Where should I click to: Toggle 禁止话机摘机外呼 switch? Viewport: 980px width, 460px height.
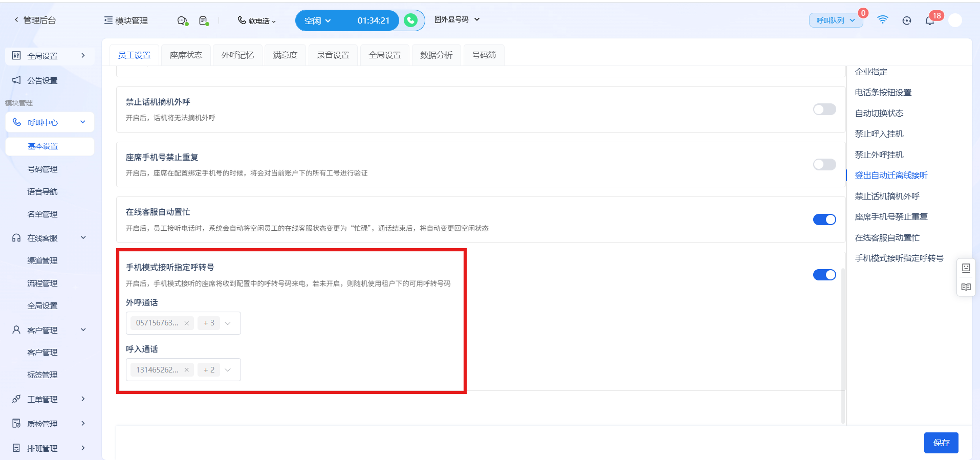point(824,109)
